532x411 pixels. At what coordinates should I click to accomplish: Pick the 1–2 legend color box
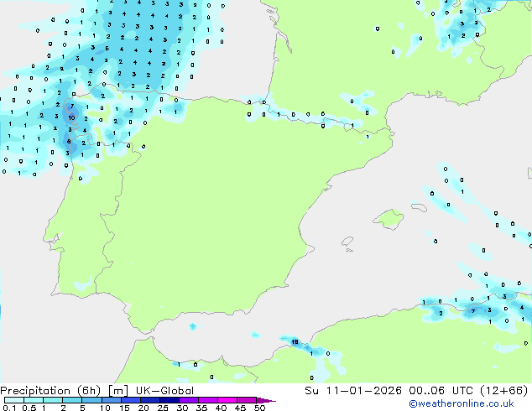coord(53,400)
